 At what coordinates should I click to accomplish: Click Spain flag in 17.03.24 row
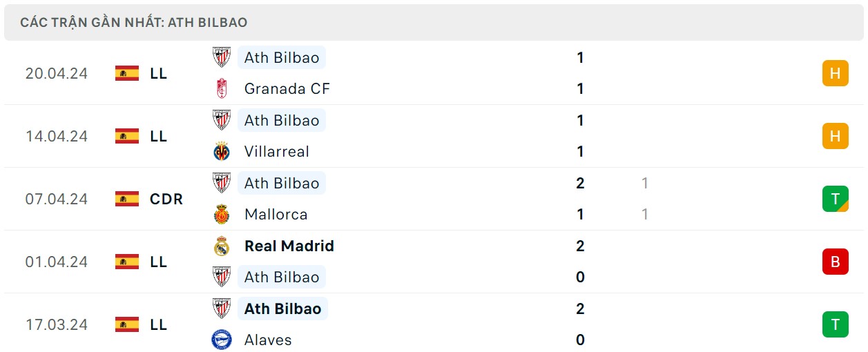[127, 324]
